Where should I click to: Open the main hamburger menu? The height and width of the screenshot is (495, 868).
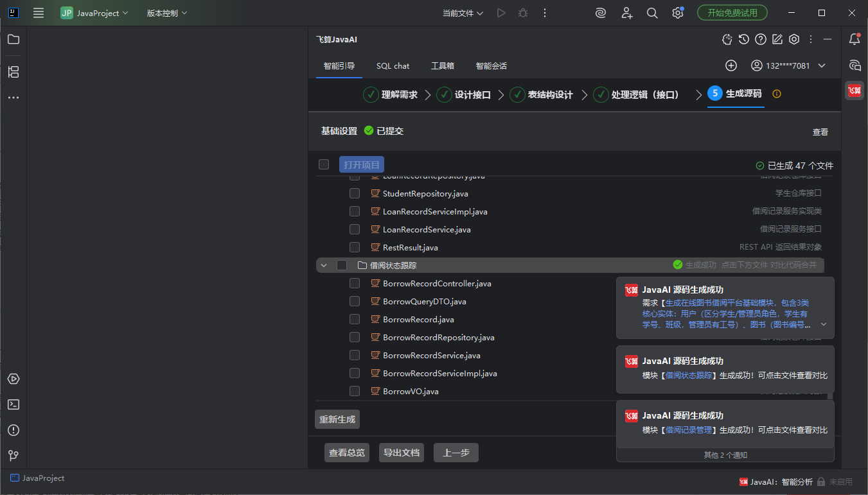click(39, 13)
